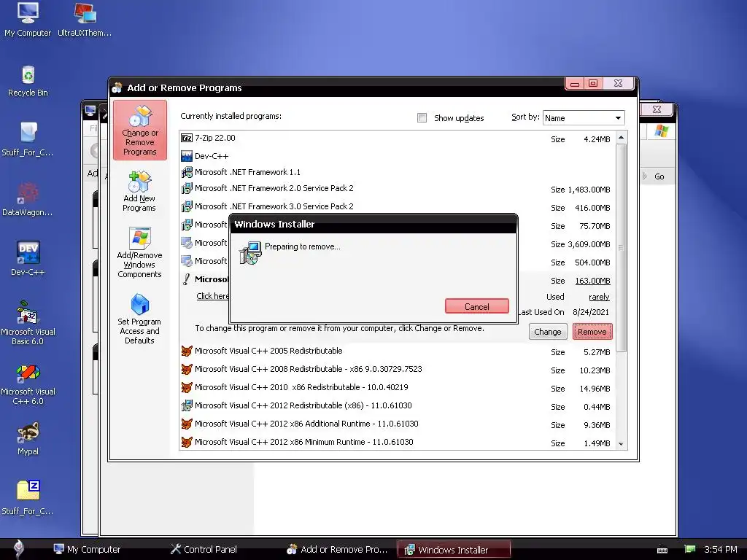Click the .NET Framework 2.0 SP2 entry icon
The width and height of the screenshot is (747, 560).
coord(187,189)
